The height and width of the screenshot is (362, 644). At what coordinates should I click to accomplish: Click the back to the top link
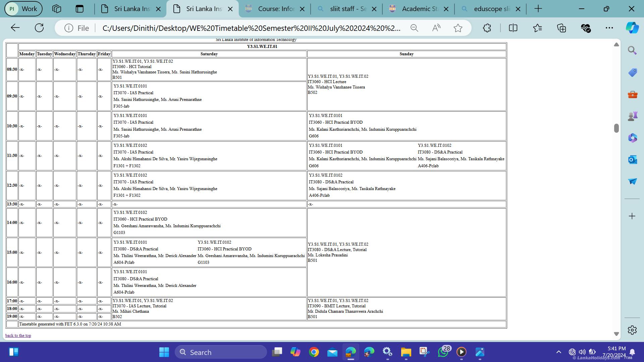(18, 336)
